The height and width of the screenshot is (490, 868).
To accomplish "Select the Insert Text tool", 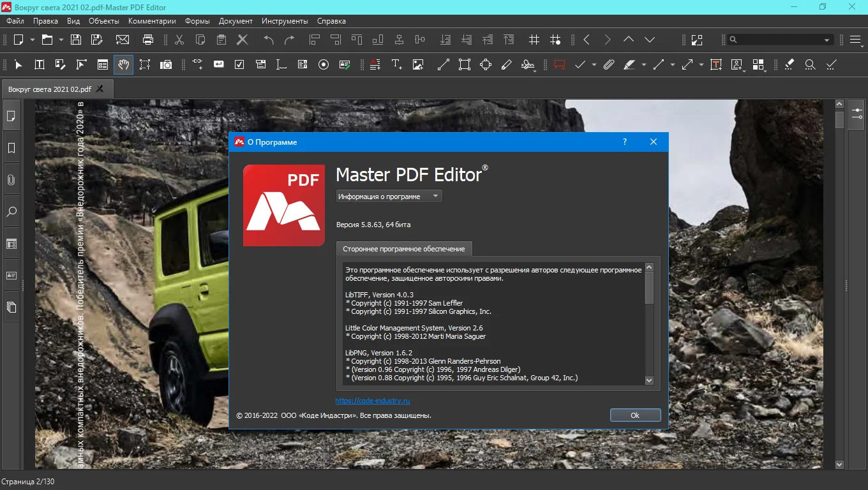I will point(396,64).
